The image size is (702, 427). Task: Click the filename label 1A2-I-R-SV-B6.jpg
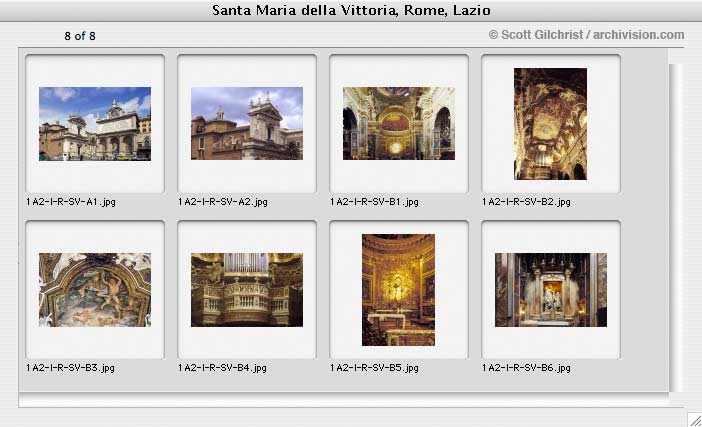(x=526, y=368)
